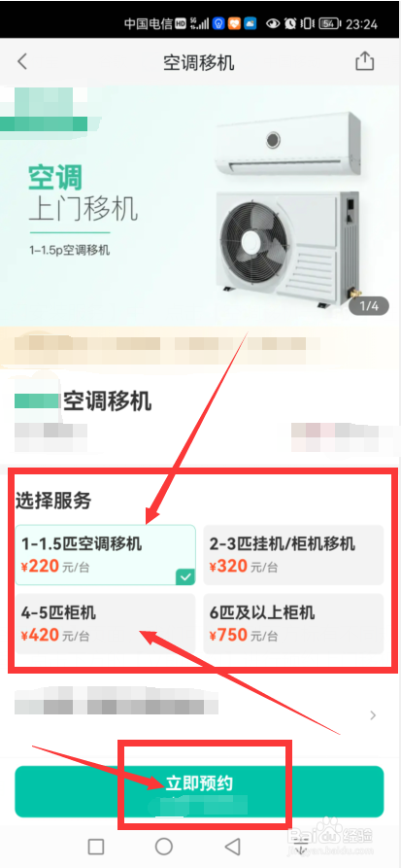Open the air conditioner banner image

pos(200,205)
